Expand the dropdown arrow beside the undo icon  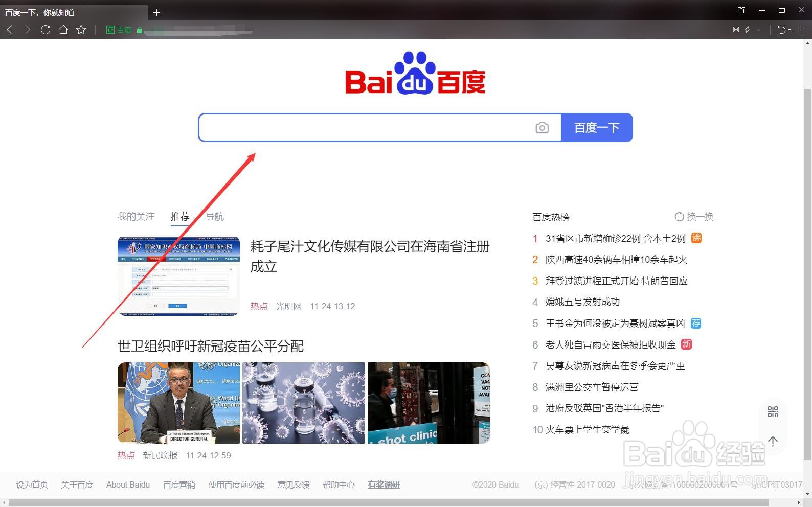pyautogui.click(x=790, y=30)
